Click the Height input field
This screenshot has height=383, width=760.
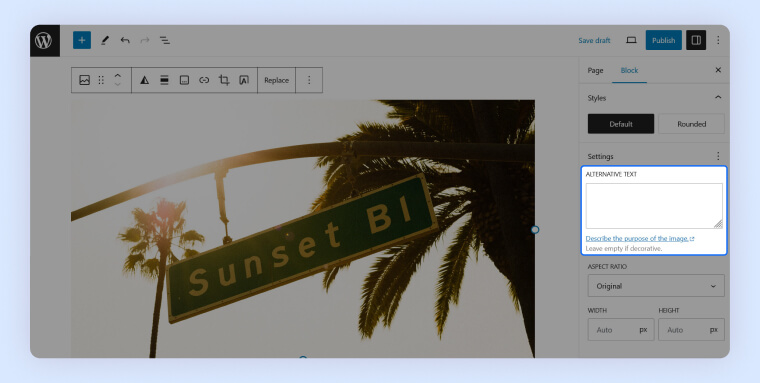point(691,330)
